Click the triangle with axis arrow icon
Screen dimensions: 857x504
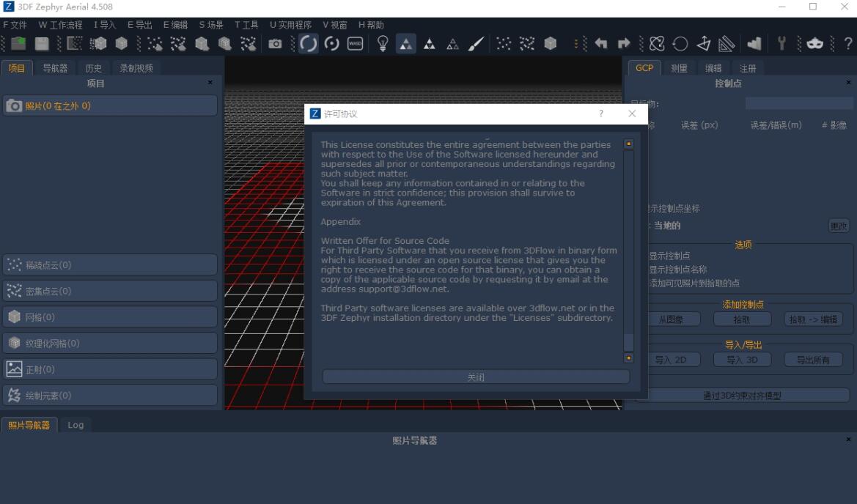click(x=704, y=44)
